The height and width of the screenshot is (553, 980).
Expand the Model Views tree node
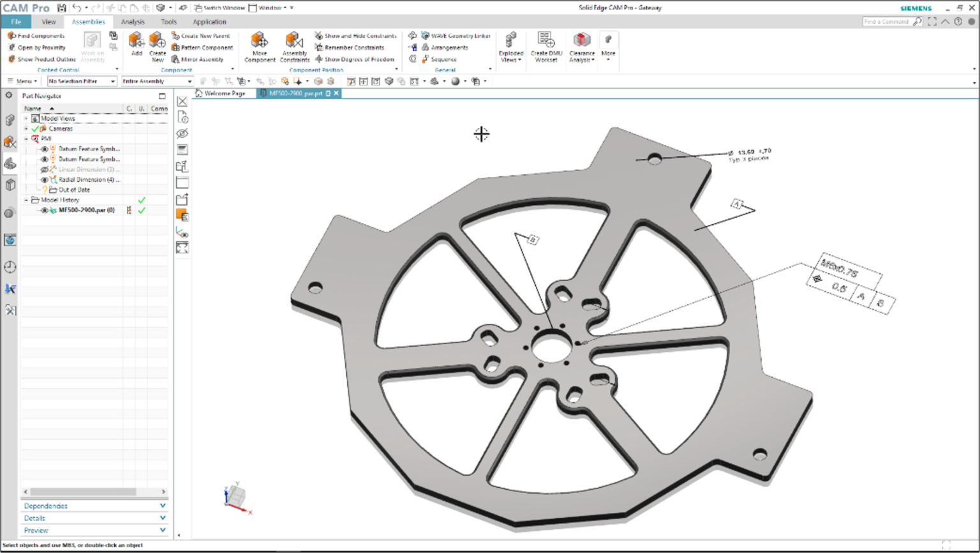coord(25,118)
